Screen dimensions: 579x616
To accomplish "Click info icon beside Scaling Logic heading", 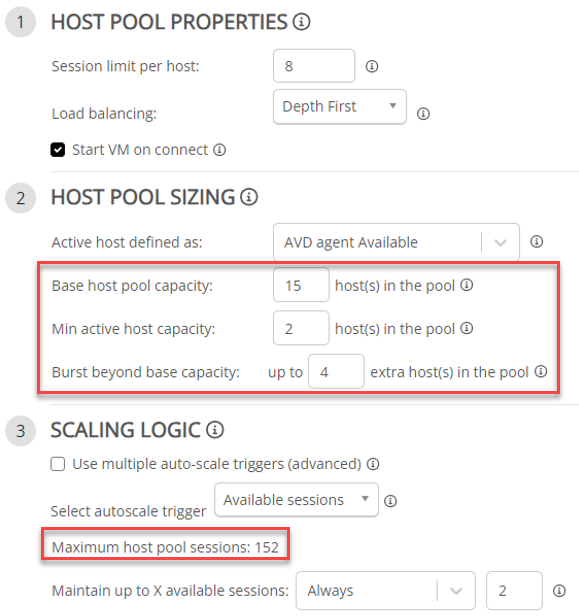I will pyautogui.click(x=215, y=430).
